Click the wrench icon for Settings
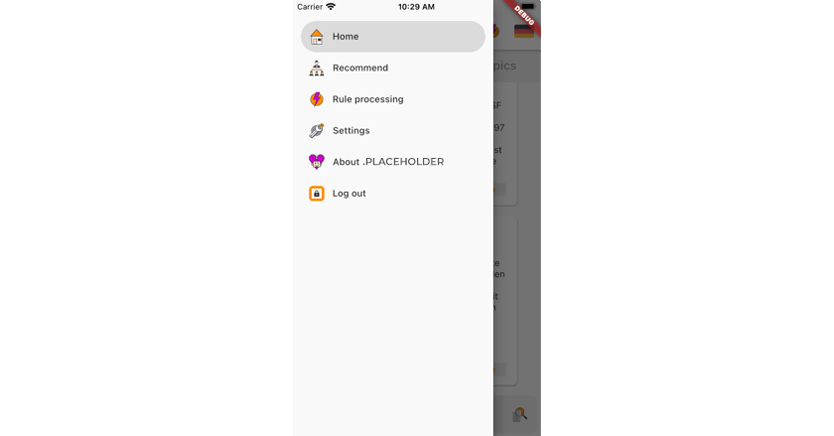Image resolution: width=834 pixels, height=436 pixels. pos(316,131)
